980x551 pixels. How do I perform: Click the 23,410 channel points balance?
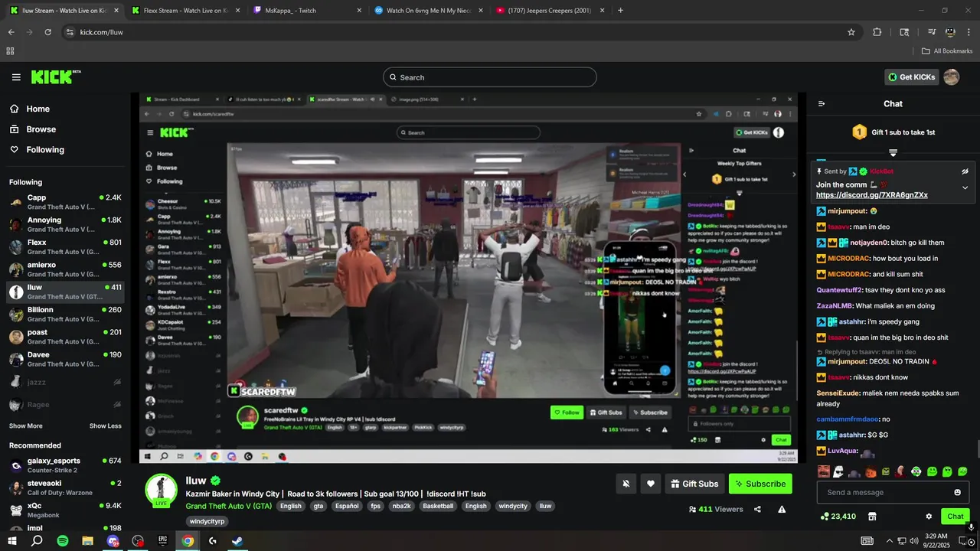click(x=838, y=517)
